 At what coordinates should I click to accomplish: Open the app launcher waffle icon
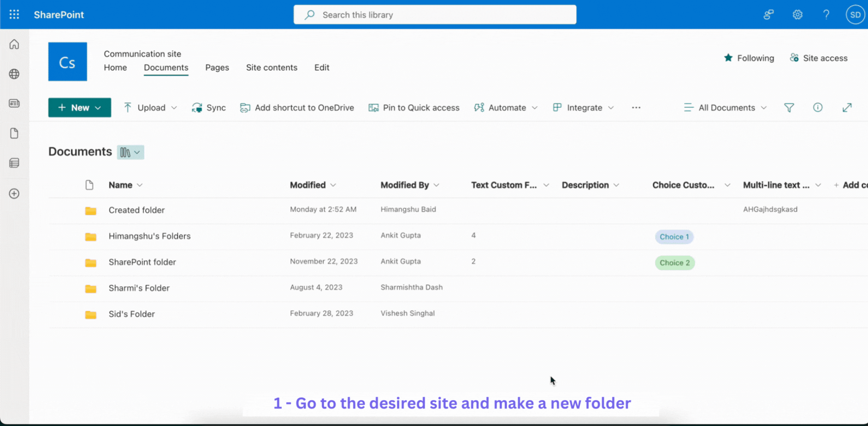coord(14,15)
